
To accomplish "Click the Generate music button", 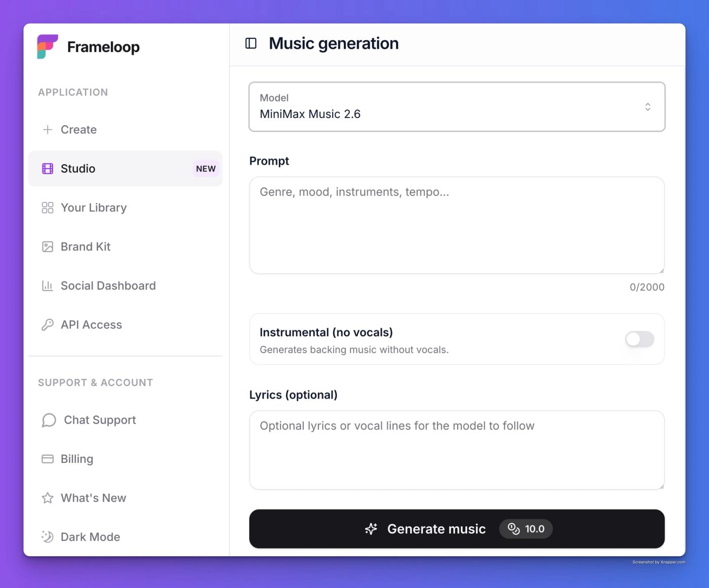I will coord(457,529).
